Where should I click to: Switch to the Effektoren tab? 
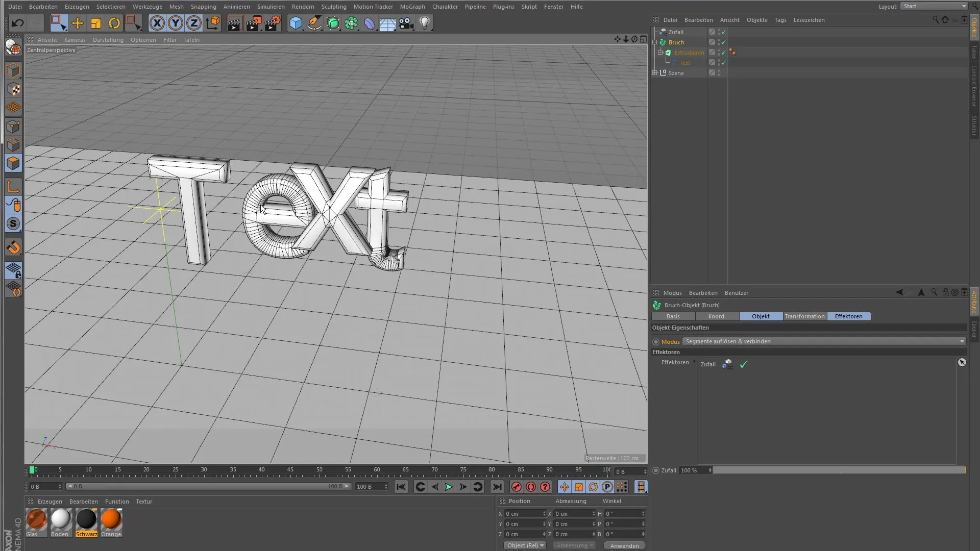point(848,316)
